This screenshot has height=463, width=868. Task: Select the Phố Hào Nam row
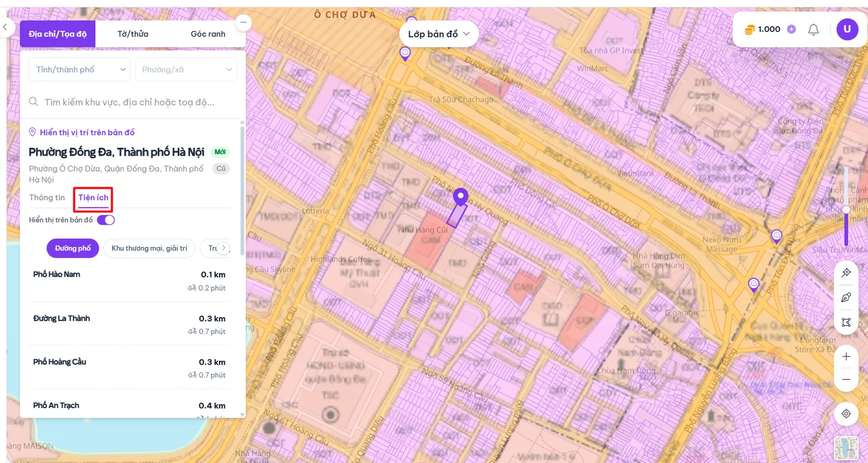point(129,281)
